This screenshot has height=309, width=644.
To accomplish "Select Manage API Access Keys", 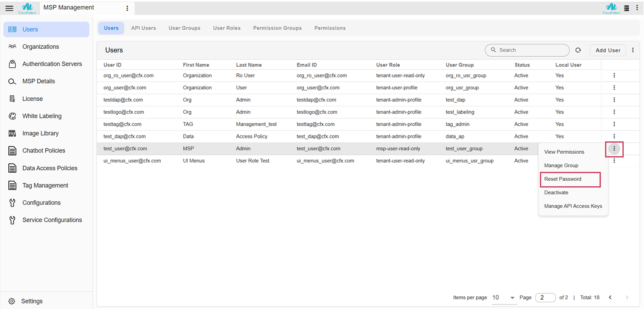I will point(573,206).
